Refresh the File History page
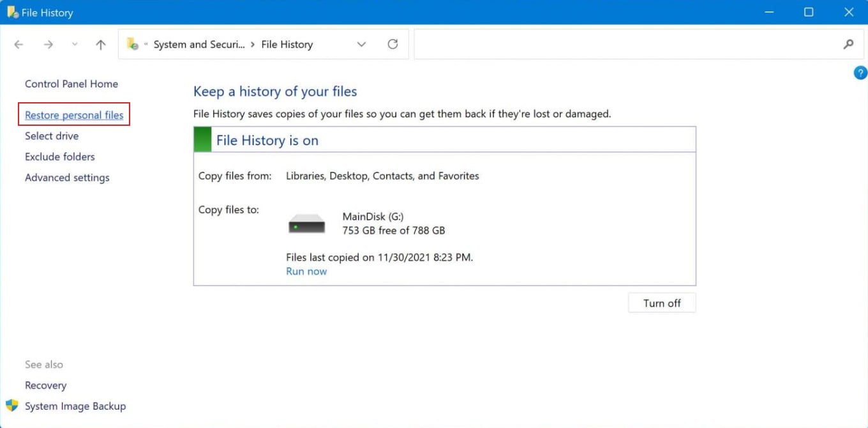 click(393, 44)
